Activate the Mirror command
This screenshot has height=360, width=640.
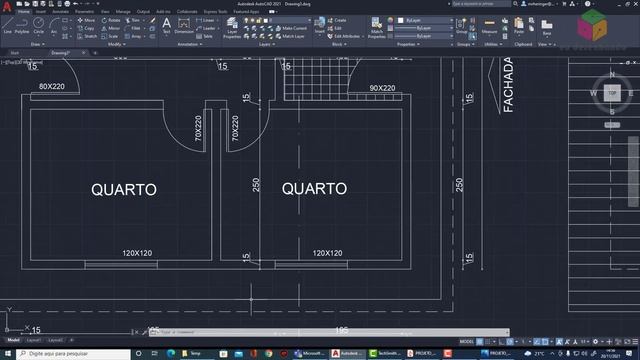pos(111,28)
